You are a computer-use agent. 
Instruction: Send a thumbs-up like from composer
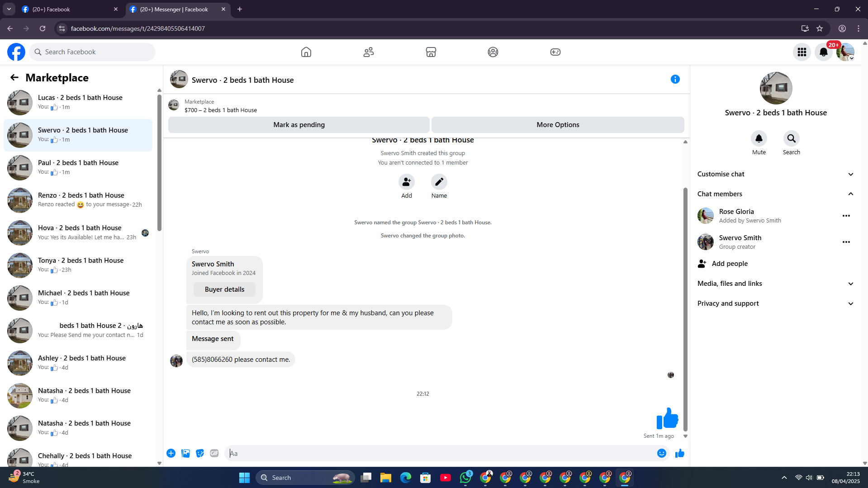(x=680, y=453)
